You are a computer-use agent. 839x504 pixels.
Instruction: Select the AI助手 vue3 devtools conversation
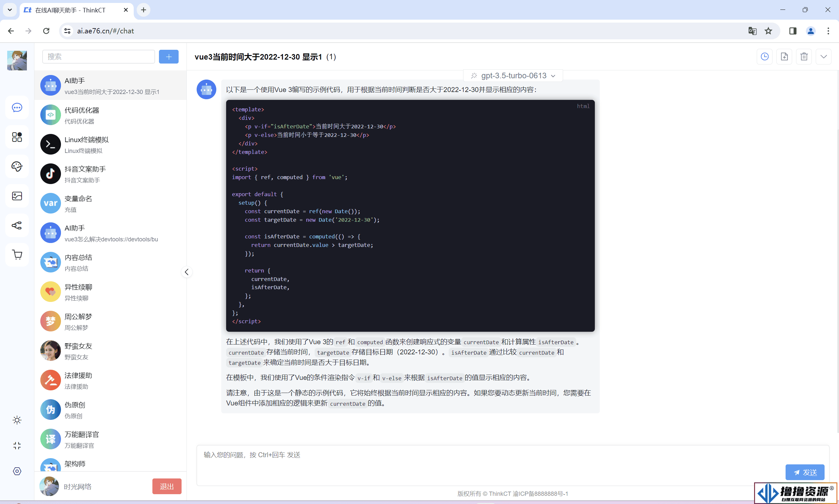click(110, 233)
